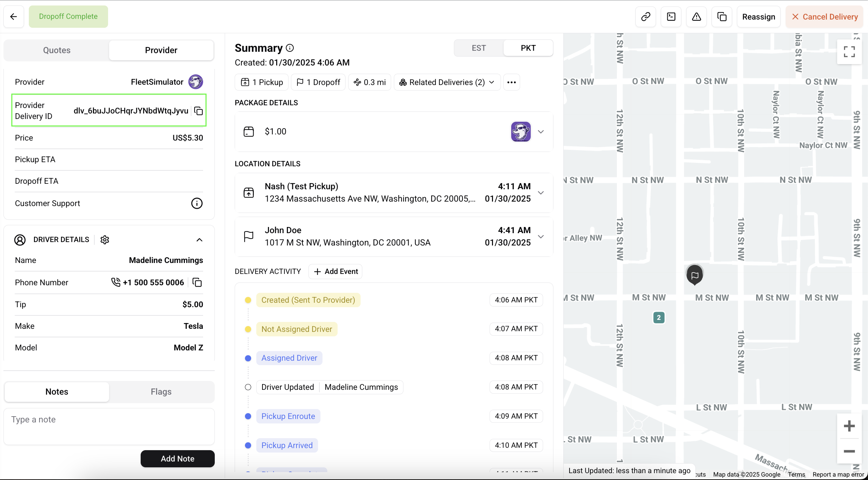Click the back arrow button
868x480 pixels.
(14, 16)
